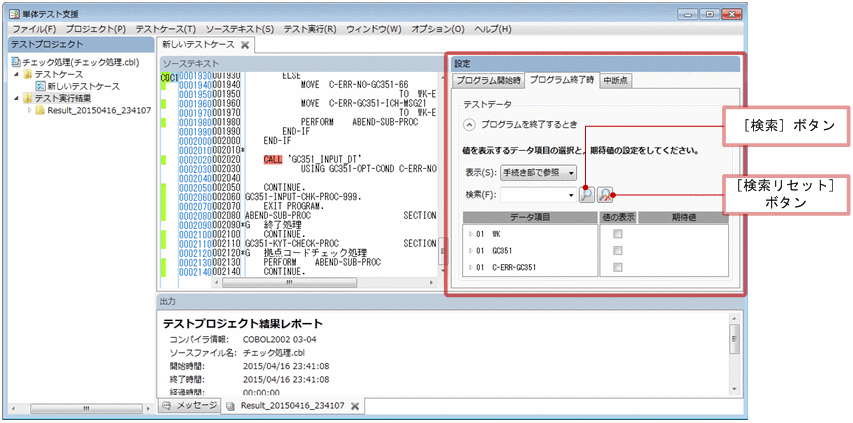Expand the 01 C-ERR-GC351 data item
Viewport: 853px width, 423px height.
(x=471, y=267)
